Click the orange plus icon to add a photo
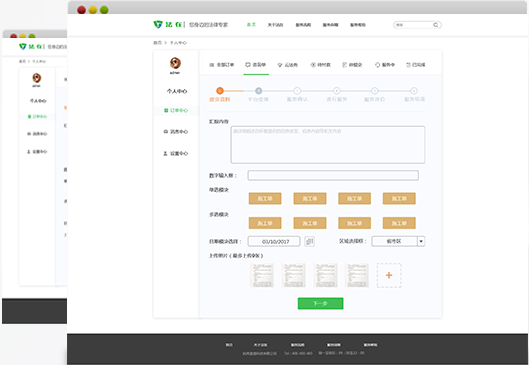This screenshot has height=365, width=529. (x=389, y=275)
